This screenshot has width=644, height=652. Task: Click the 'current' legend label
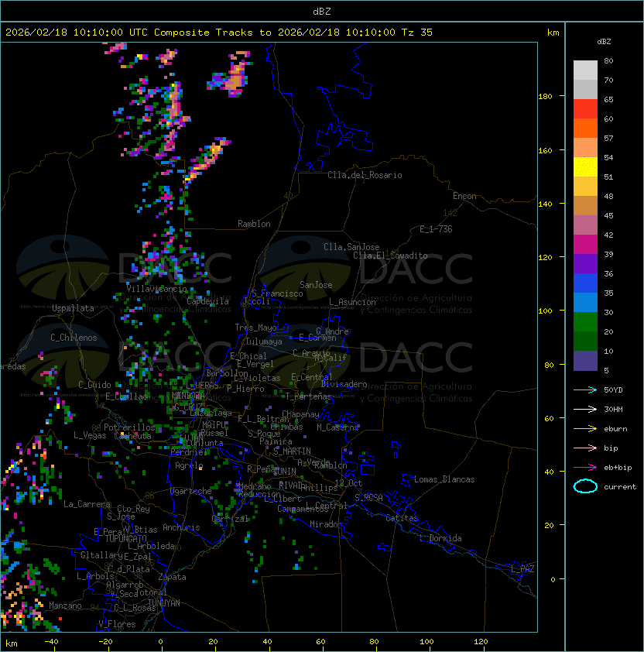coord(620,487)
